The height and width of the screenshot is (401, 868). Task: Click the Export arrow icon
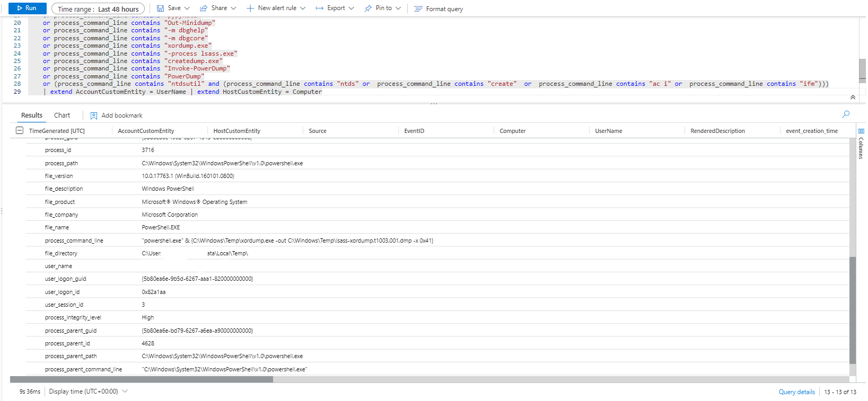click(319, 8)
